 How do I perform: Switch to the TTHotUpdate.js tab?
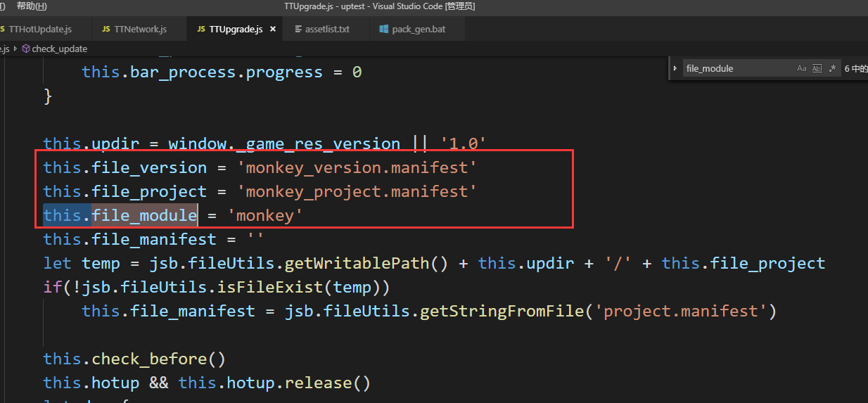coord(39,30)
